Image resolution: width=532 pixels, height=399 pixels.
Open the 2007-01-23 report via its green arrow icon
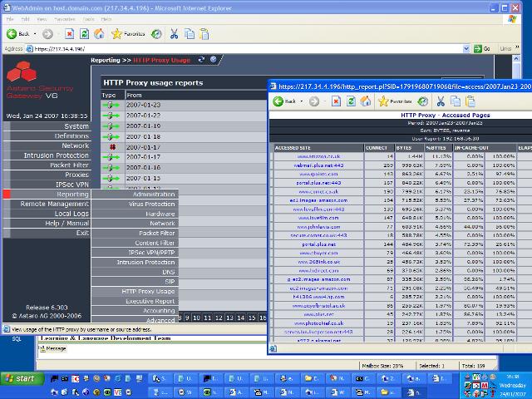click(x=112, y=105)
